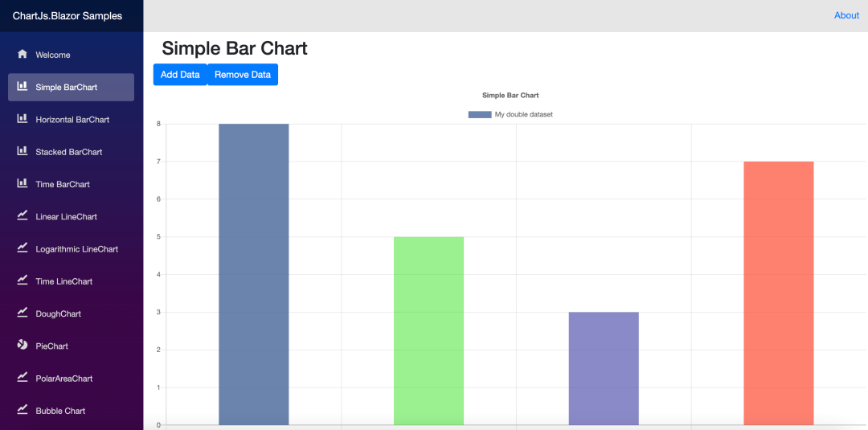Open the About link in the header

pyautogui.click(x=846, y=15)
